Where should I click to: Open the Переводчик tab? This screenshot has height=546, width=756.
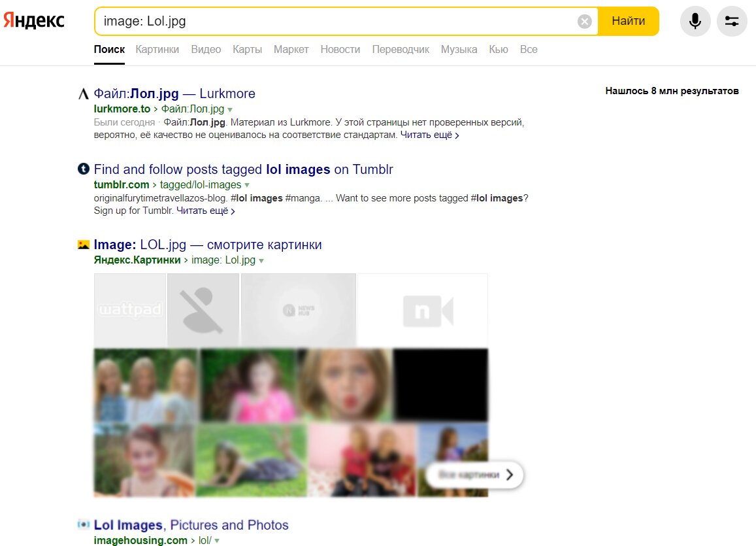(401, 49)
